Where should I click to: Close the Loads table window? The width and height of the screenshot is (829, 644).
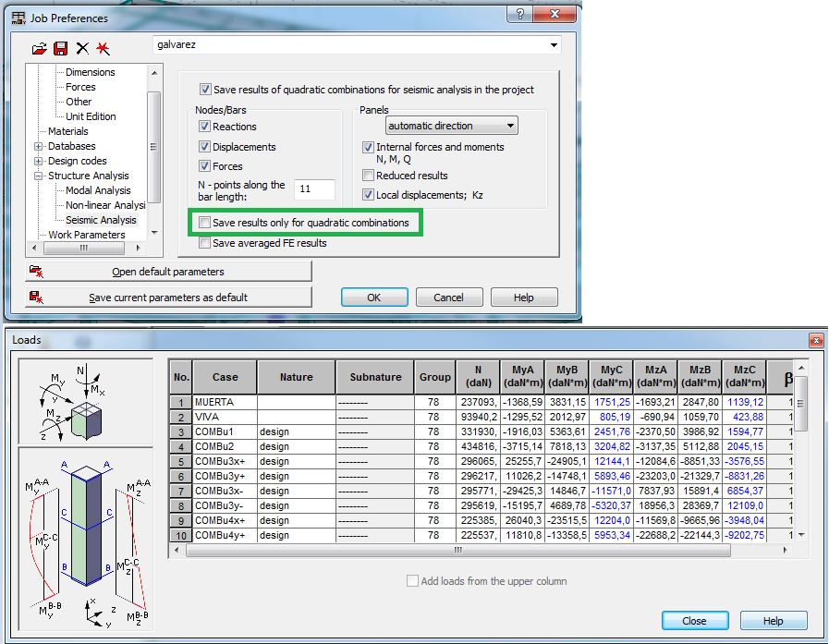pos(695,621)
